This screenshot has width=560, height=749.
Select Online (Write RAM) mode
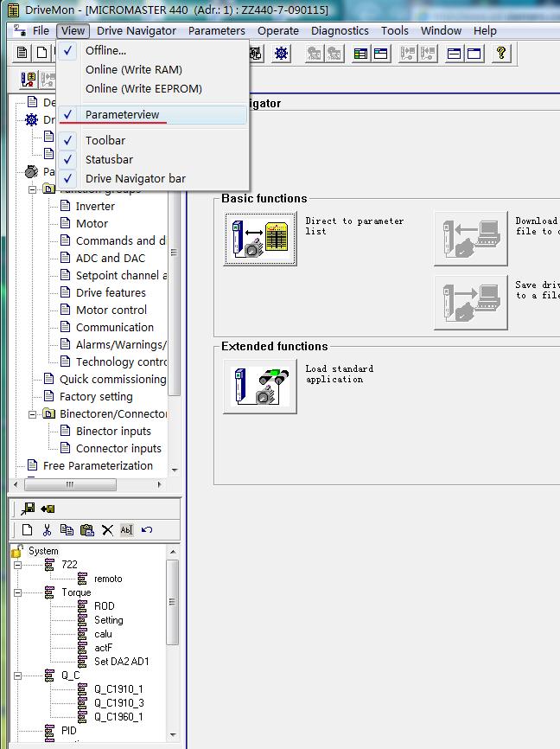coord(153,70)
